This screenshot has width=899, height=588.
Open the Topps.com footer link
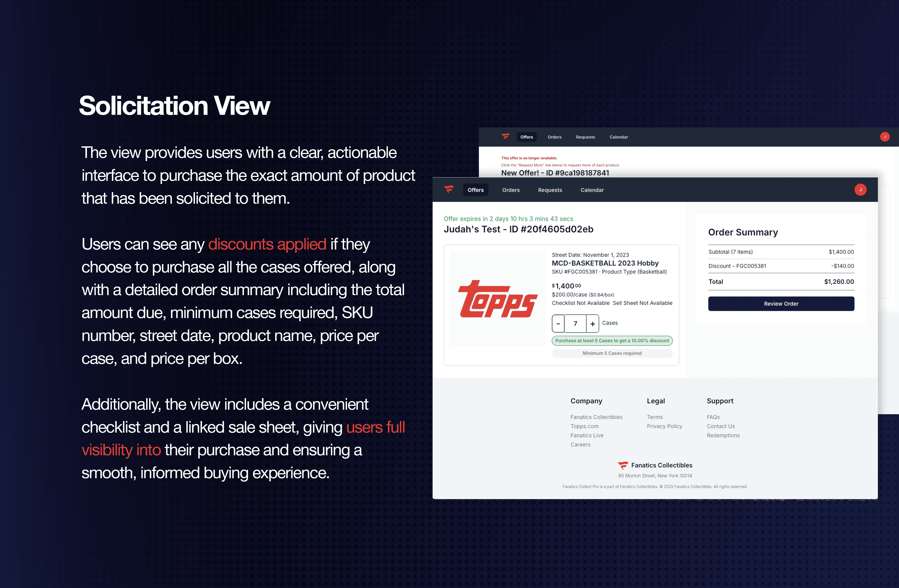584,426
